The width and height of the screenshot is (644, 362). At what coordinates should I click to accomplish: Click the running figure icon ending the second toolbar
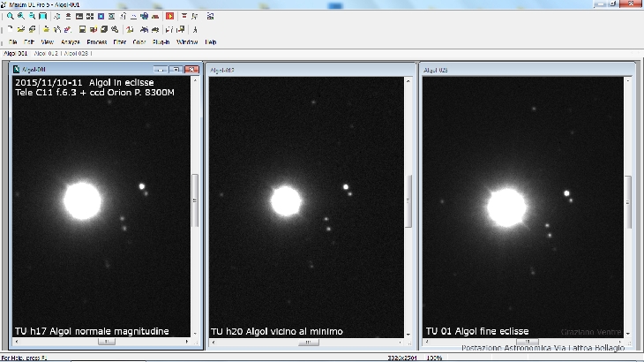pyautogui.click(x=194, y=28)
